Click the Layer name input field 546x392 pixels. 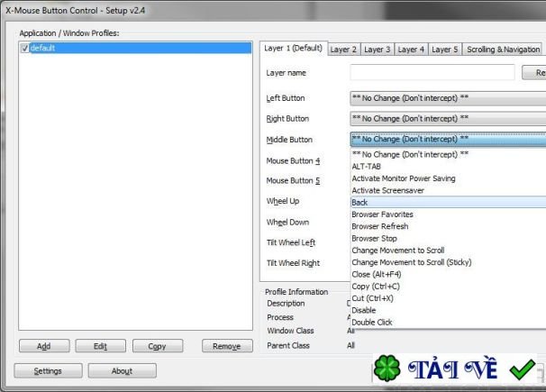click(432, 72)
